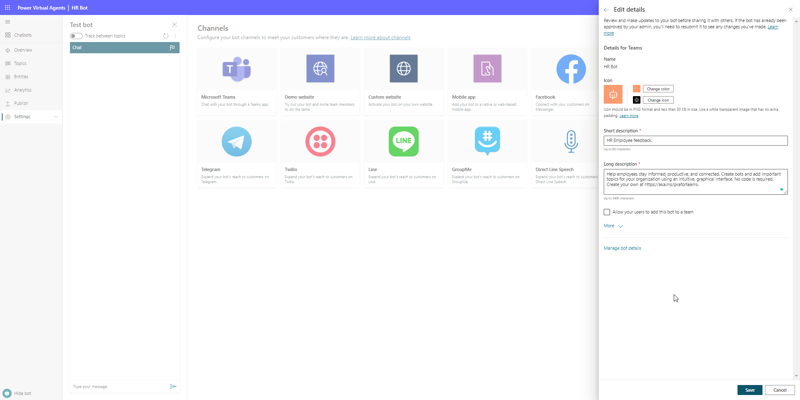Click the flag icon on Chat header
The width and height of the screenshot is (800, 400).
point(172,47)
